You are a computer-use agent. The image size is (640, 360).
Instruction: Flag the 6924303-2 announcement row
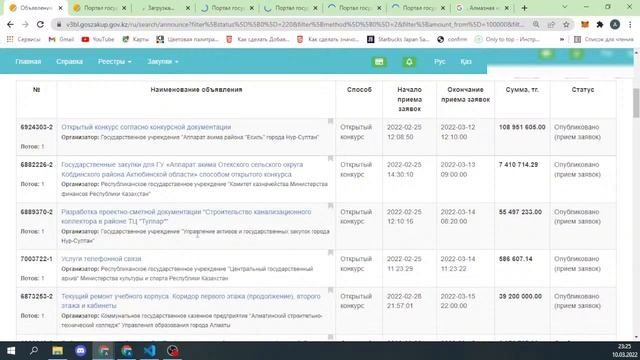tap(331, 121)
